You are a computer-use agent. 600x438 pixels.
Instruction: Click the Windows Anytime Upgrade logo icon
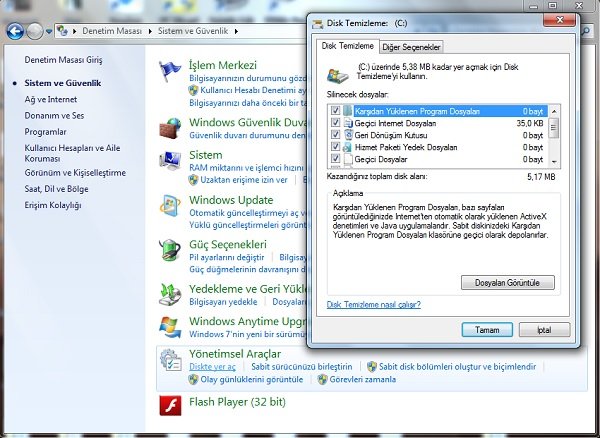pos(170,327)
